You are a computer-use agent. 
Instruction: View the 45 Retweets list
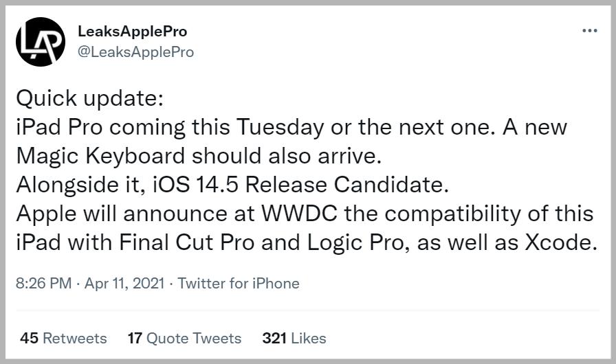pyautogui.click(x=64, y=338)
